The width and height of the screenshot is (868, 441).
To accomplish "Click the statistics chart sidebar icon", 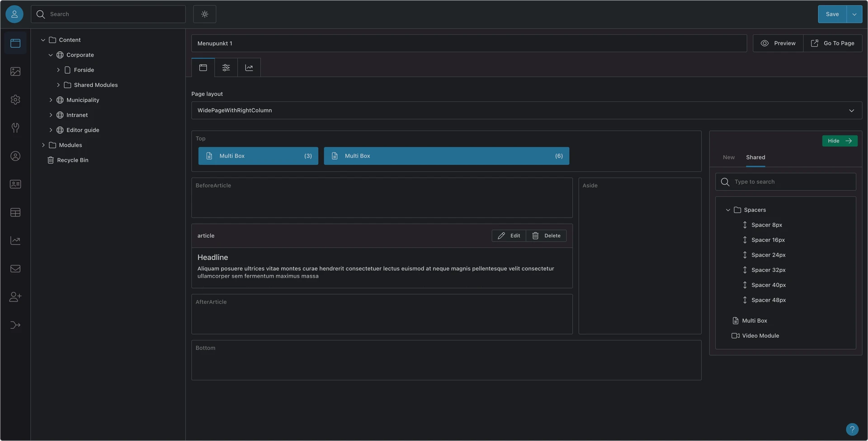I will [x=15, y=241].
